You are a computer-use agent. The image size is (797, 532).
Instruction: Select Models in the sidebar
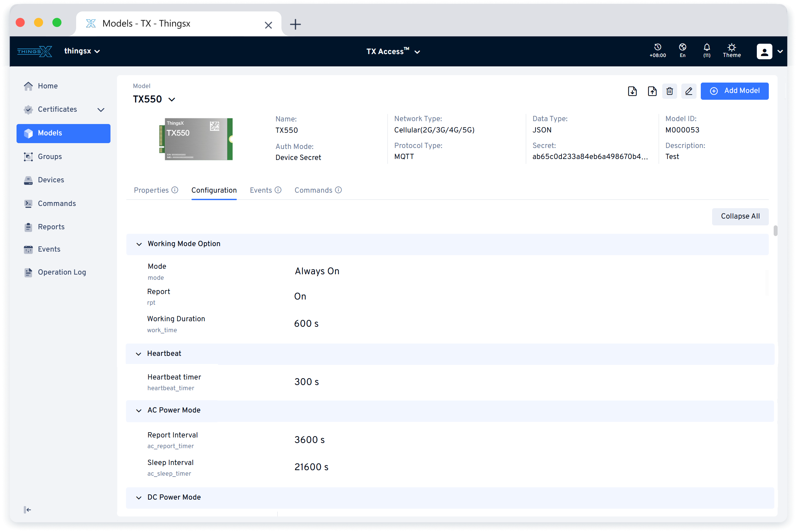pyautogui.click(x=63, y=133)
